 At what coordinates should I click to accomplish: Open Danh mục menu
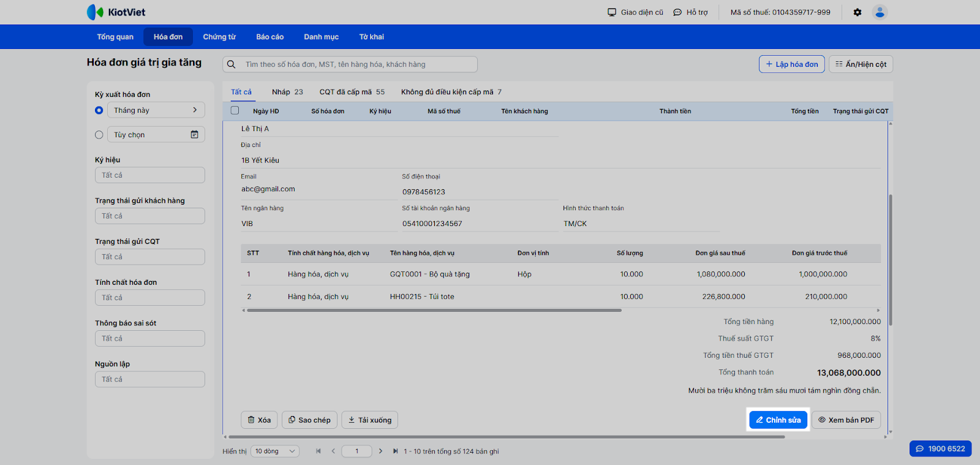click(322, 37)
